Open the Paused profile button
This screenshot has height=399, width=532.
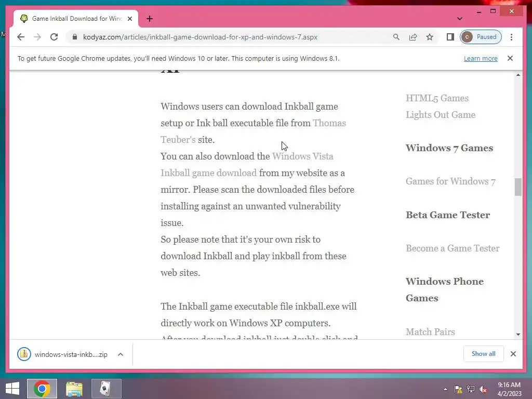coord(481,37)
